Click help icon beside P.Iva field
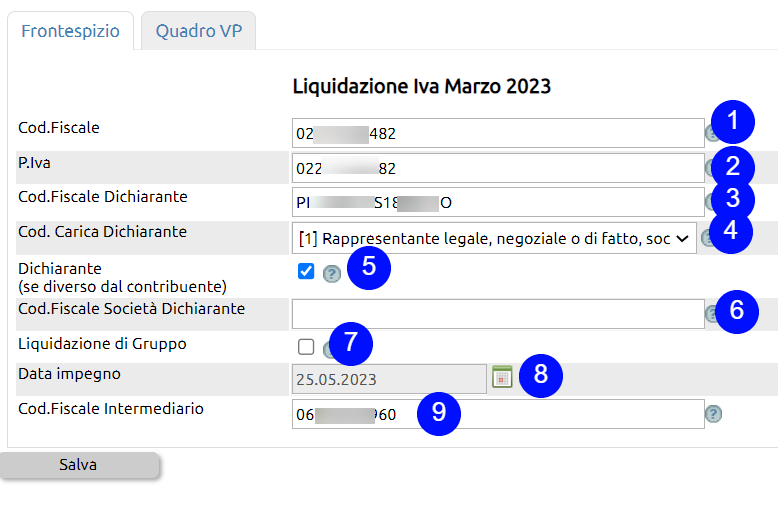 pos(709,168)
